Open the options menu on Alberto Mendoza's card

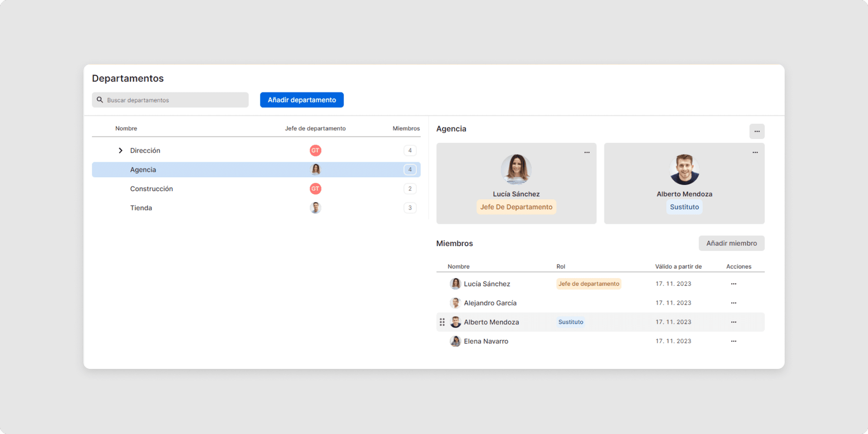(x=755, y=152)
